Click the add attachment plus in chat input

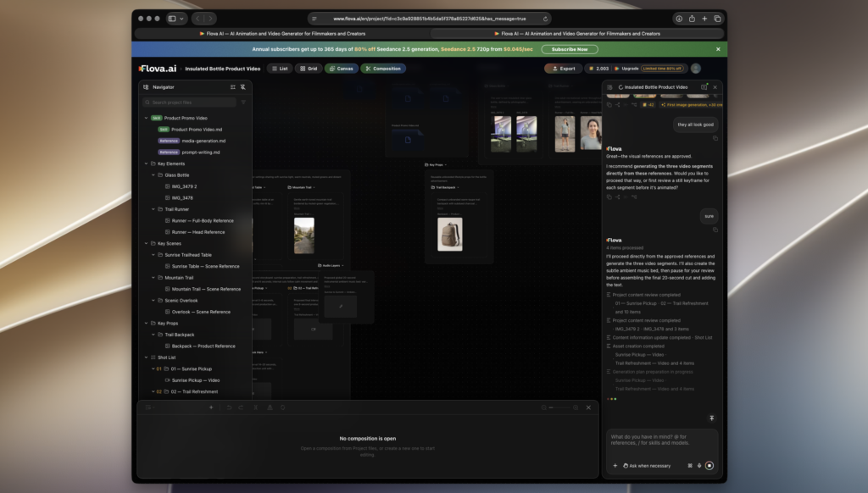(x=615, y=465)
